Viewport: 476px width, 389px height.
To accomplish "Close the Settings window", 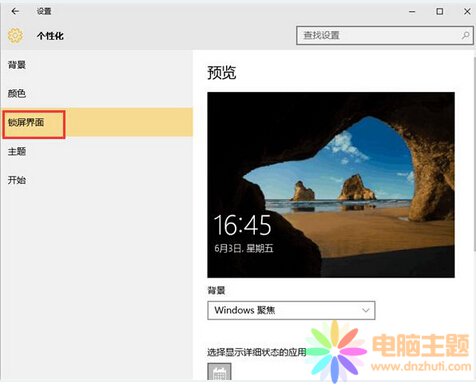I will click(467, 12).
